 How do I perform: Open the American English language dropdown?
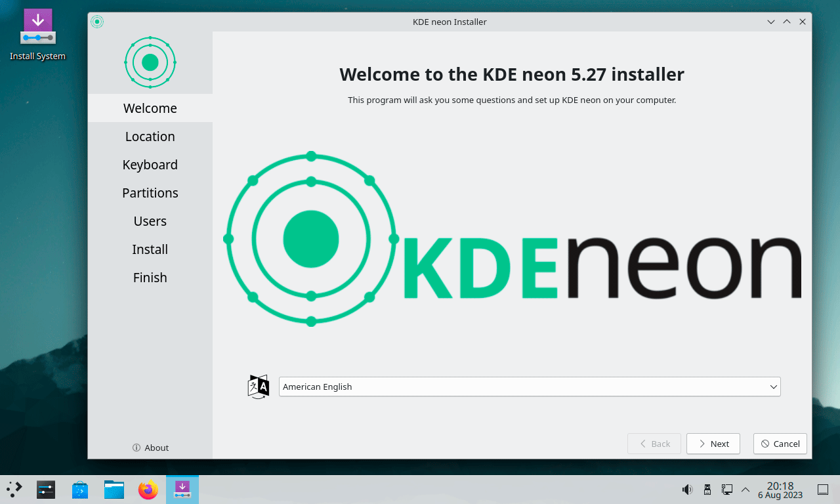tap(530, 387)
